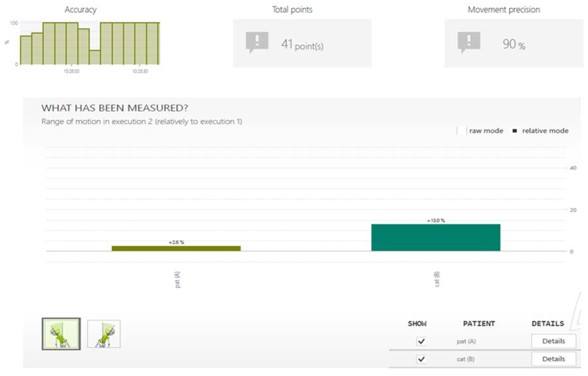
Task: Click the PATIENT column header
Action: [479, 324]
